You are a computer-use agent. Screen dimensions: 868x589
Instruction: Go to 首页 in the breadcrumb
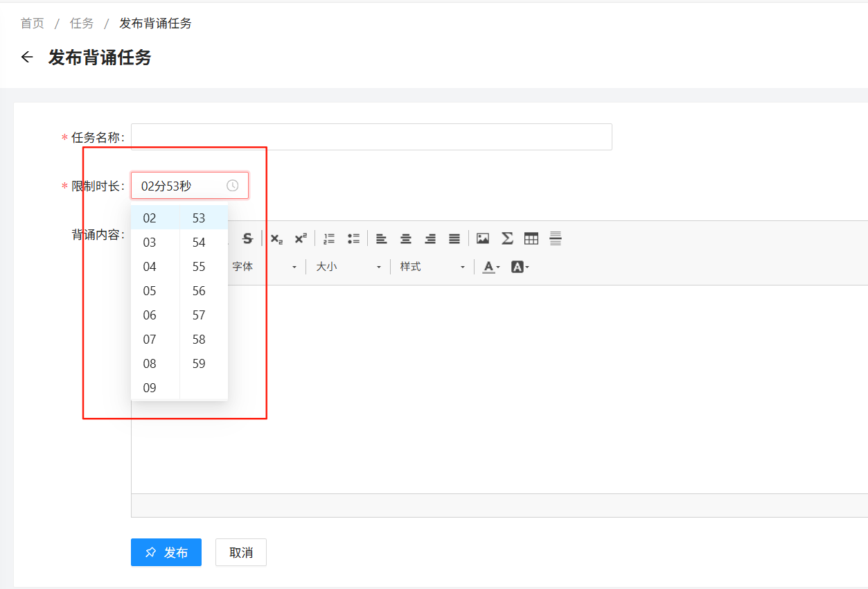32,24
